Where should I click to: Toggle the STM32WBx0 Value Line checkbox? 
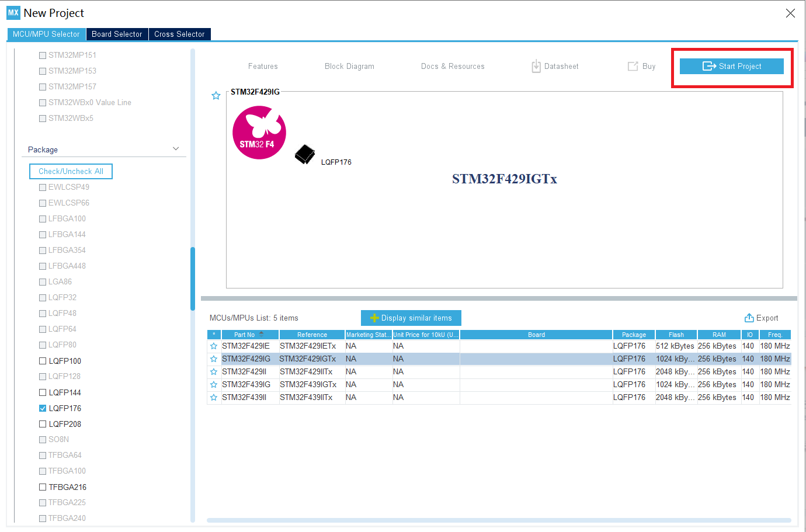click(43, 103)
